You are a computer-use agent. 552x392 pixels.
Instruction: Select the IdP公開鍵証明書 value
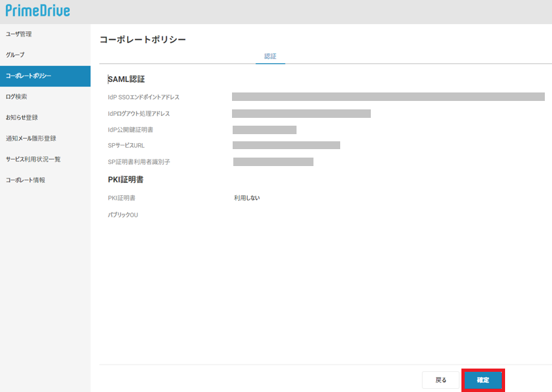tap(264, 130)
